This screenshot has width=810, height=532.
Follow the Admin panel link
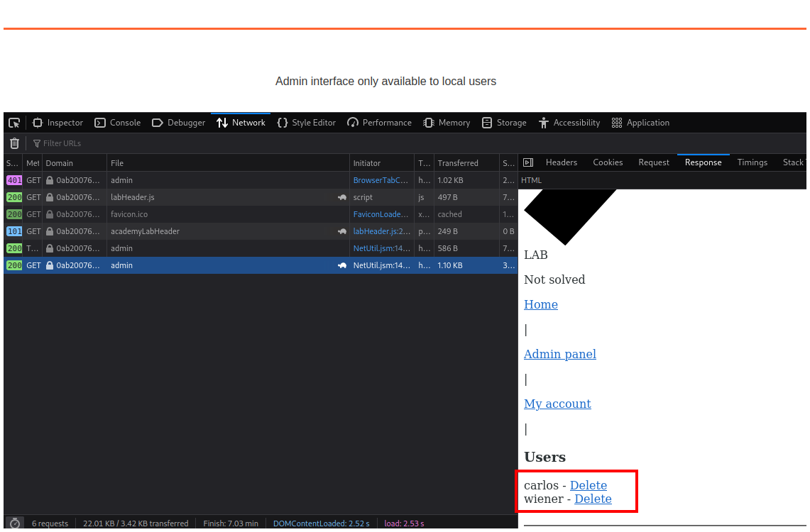[559, 354]
